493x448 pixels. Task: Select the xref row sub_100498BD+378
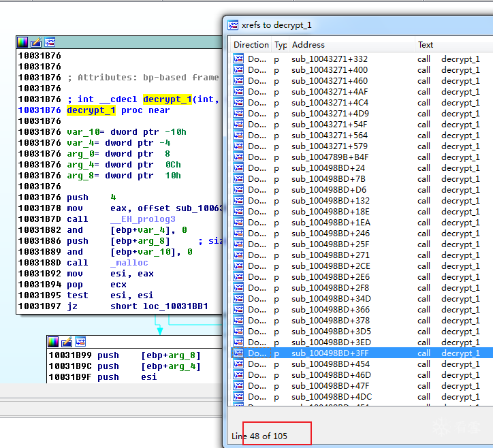tap(362, 321)
